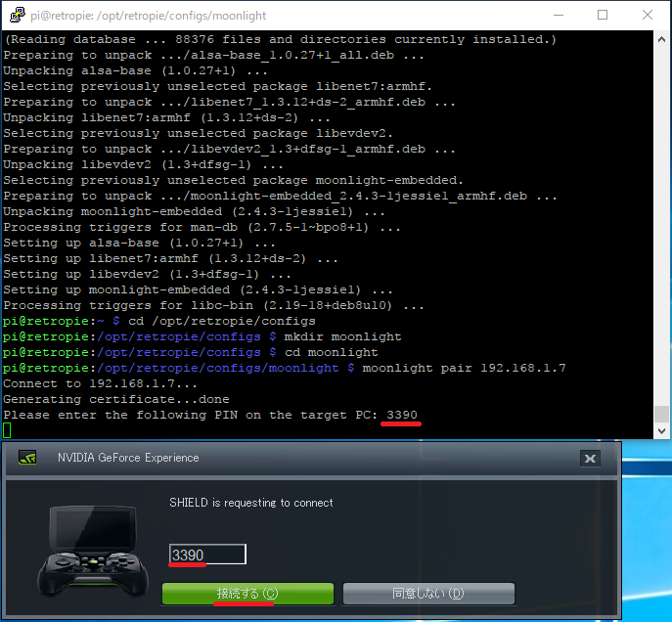Click the terminal scrollbar thumb
Viewport: 672px width, 622px height.
tap(661, 414)
